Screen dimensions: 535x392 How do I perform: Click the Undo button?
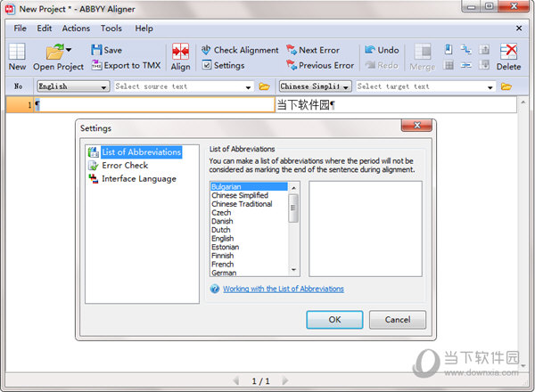[x=382, y=50]
